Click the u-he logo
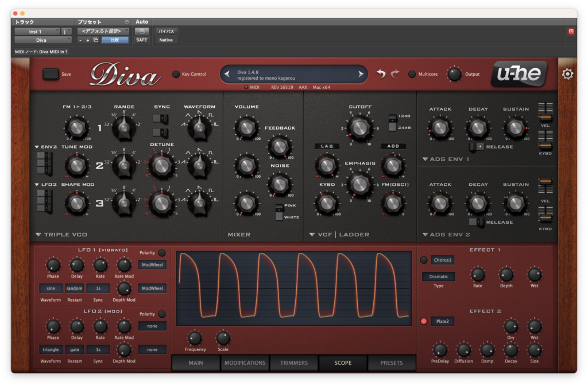 pos(519,74)
